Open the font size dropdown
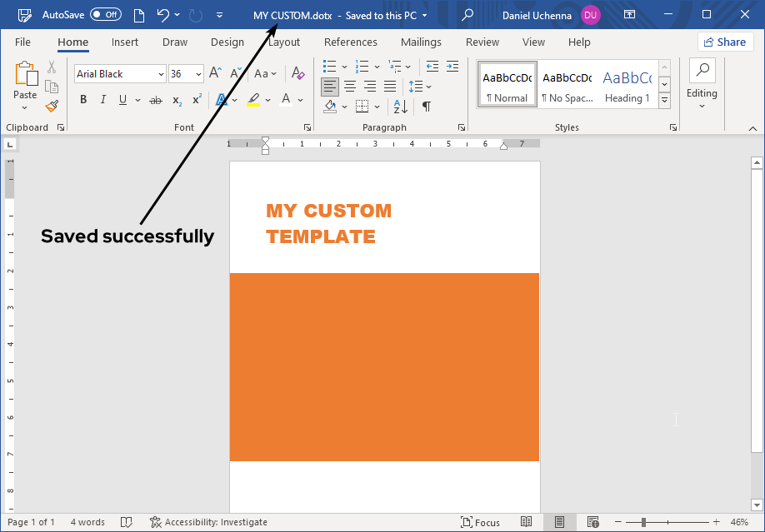The height and width of the screenshot is (532, 765). 197,74
